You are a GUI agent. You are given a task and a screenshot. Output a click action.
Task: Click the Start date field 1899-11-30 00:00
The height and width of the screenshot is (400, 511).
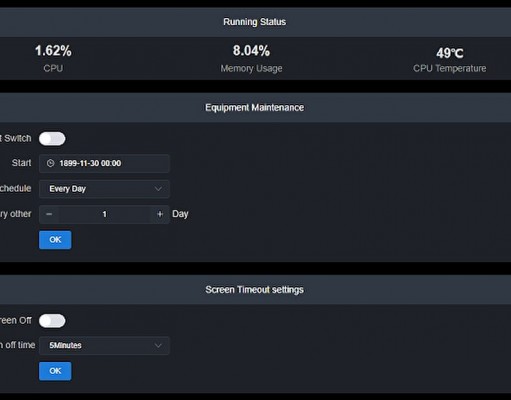click(104, 163)
